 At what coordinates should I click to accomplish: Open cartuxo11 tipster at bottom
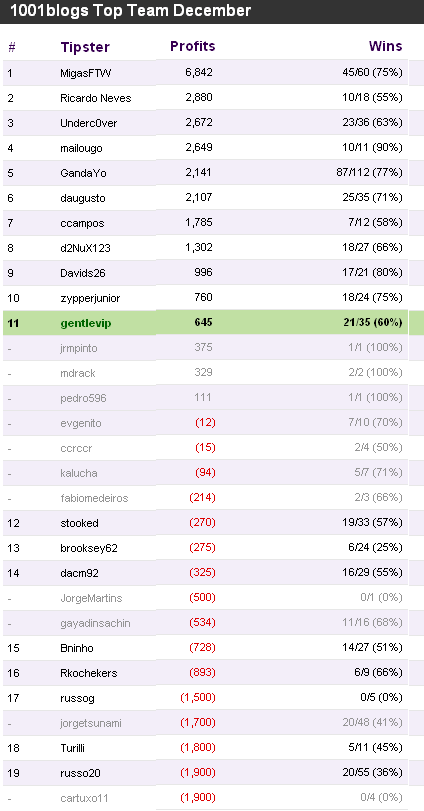coord(84,798)
